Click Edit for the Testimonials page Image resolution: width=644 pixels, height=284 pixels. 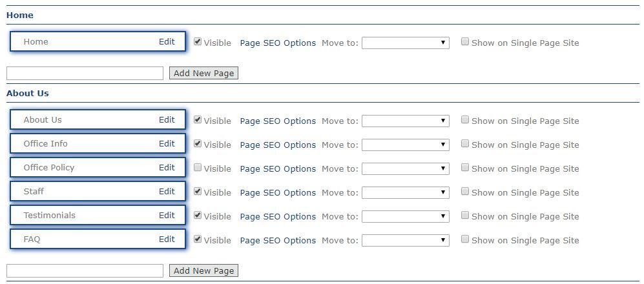[x=167, y=215]
